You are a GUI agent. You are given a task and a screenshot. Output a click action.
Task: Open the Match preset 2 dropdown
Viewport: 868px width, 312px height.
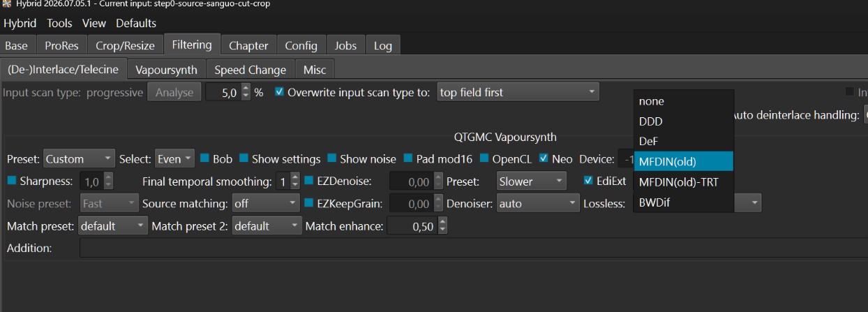pos(267,226)
